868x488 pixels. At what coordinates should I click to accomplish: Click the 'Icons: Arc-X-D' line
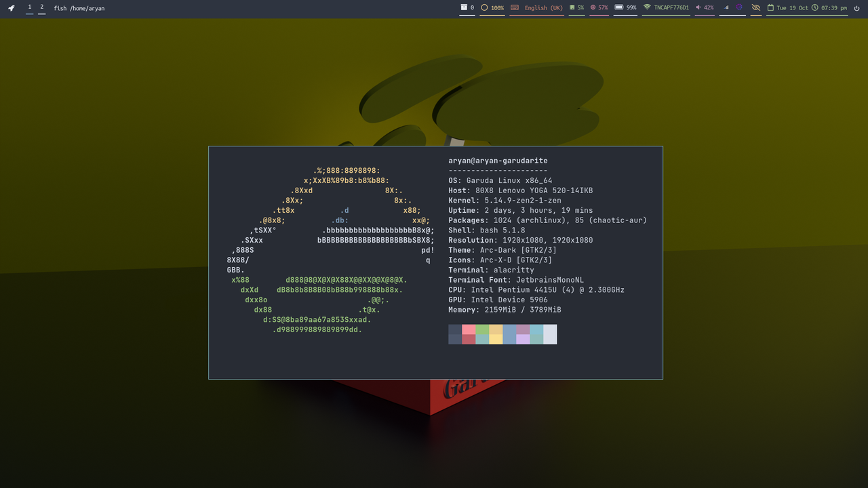[x=500, y=260]
